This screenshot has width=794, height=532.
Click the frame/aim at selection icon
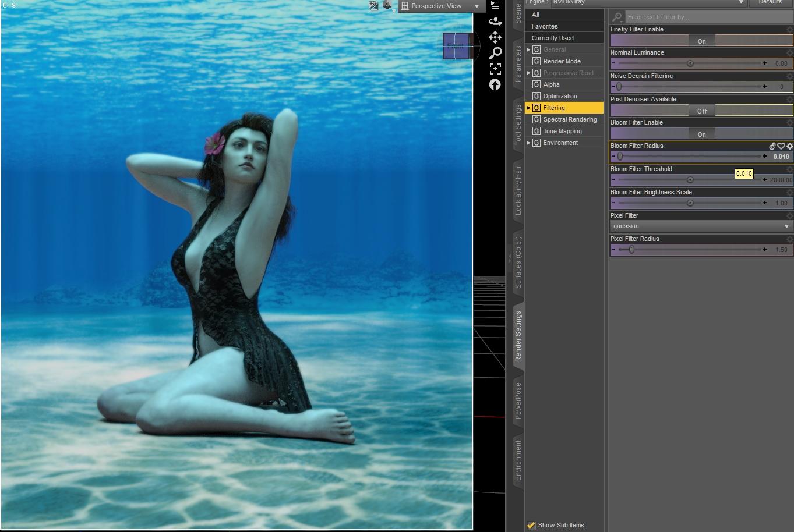pyautogui.click(x=495, y=69)
